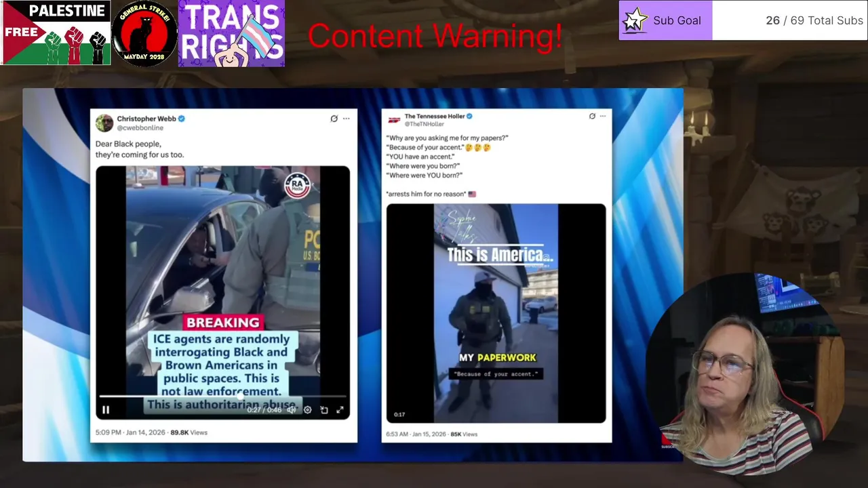Screen dimensions: 868x488
Task: Click the Trans Rights banner image
Action: [x=231, y=34]
